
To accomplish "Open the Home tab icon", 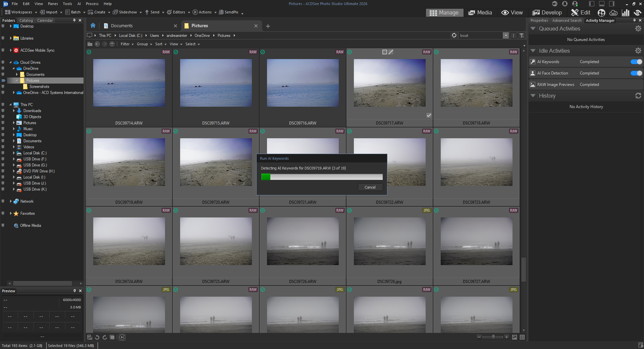I will [x=93, y=26].
